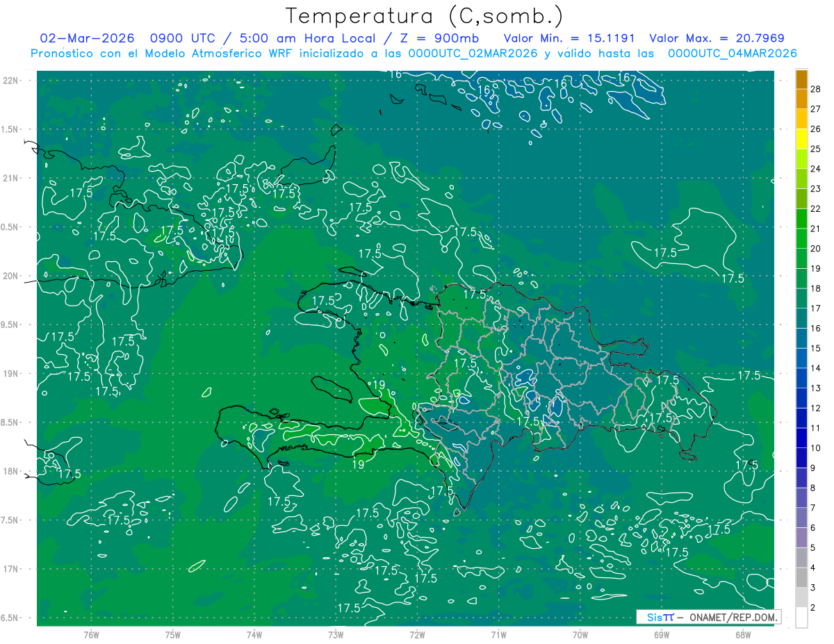Click the '22N' latitude axis label
The image size is (834, 644).
click(x=11, y=81)
